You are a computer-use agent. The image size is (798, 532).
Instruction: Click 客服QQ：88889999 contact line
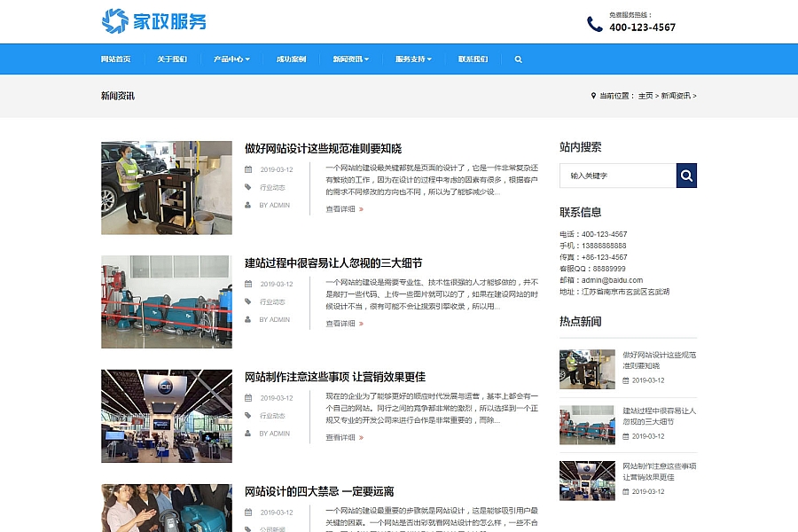coord(592,269)
